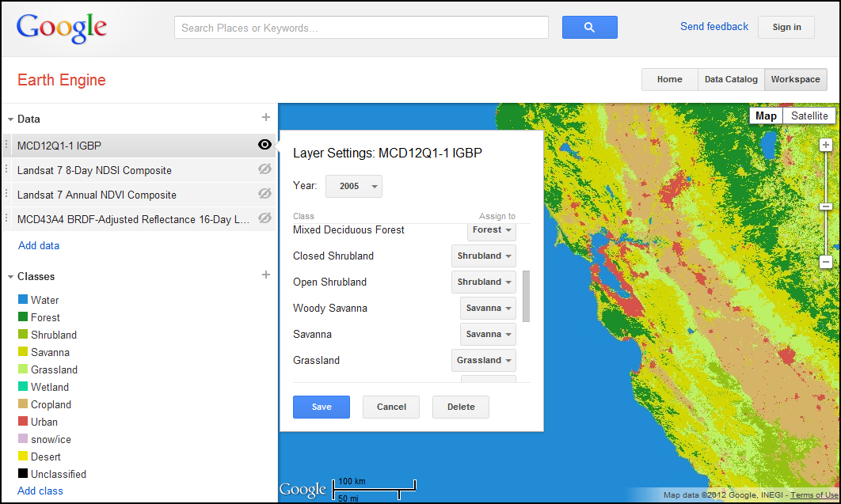This screenshot has height=504, width=841.
Task: Click the drag handle of MCD12Q1-1 IGBP layer
Action: (x=6, y=145)
